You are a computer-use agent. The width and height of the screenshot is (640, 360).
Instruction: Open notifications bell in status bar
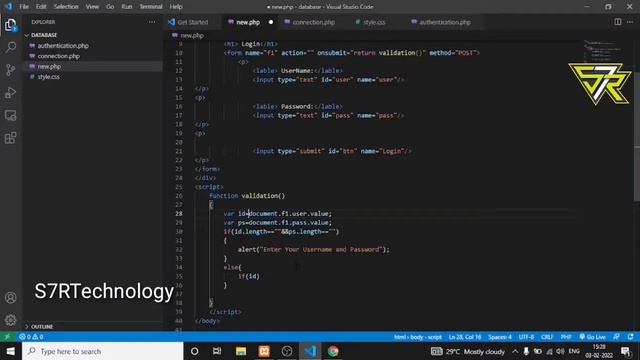(631, 337)
